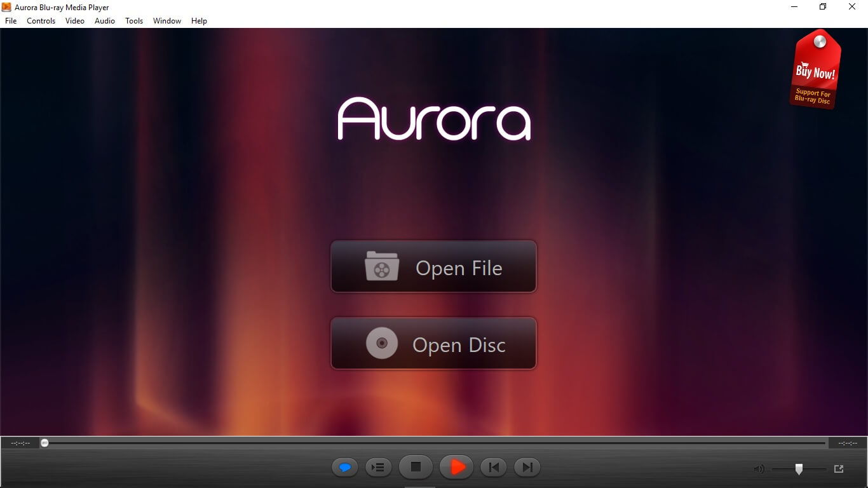Image resolution: width=868 pixels, height=488 pixels.
Task: Close the Aurora Blu-ray Media Player window
Action: coord(852,7)
